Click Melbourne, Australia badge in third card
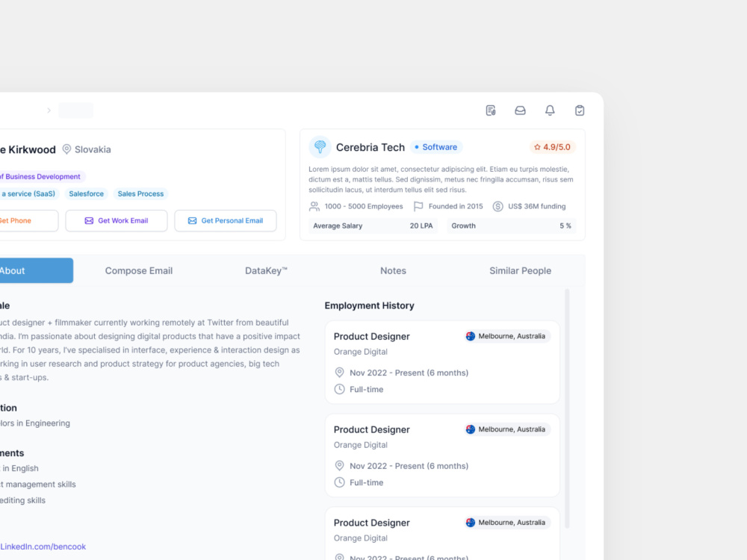 tap(507, 523)
